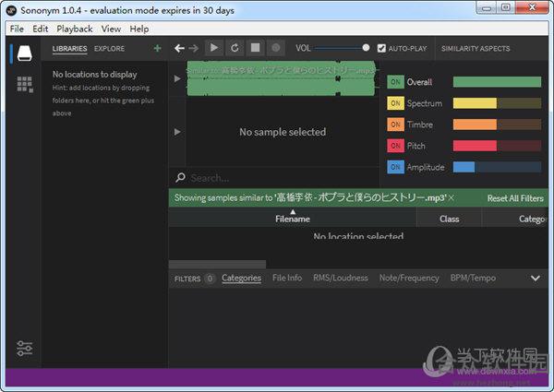Set volume on the VOL slider
The image size is (554, 392).
pos(341,48)
